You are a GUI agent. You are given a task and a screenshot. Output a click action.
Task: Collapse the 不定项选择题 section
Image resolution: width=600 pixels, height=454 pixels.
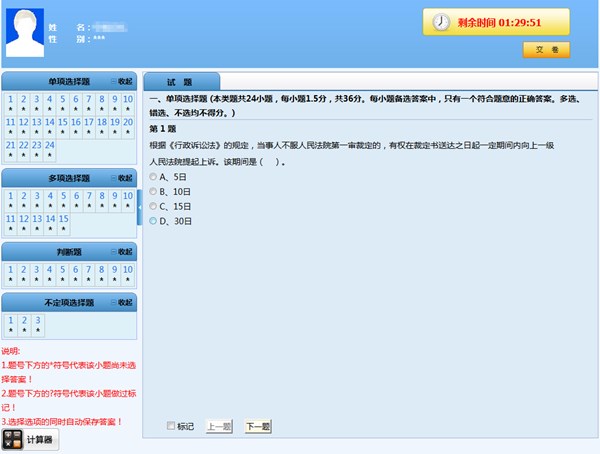[x=121, y=302]
